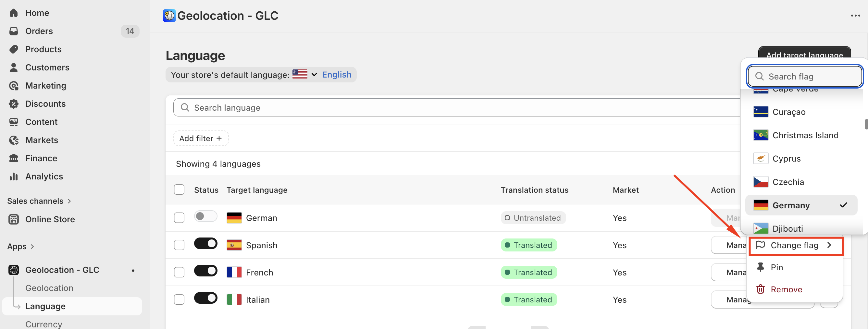The width and height of the screenshot is (868, 329).
Task: Click the Search flag input field
Action: point(805,77)
